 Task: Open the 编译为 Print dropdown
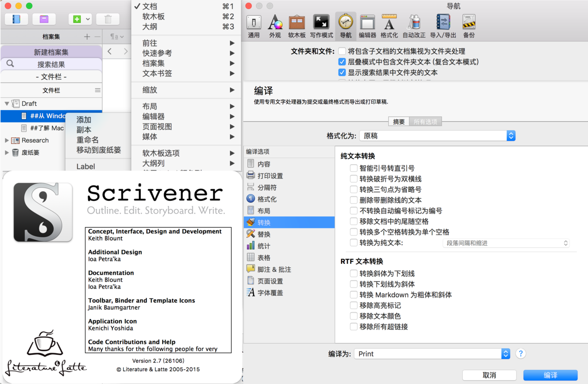pos(432,354)
